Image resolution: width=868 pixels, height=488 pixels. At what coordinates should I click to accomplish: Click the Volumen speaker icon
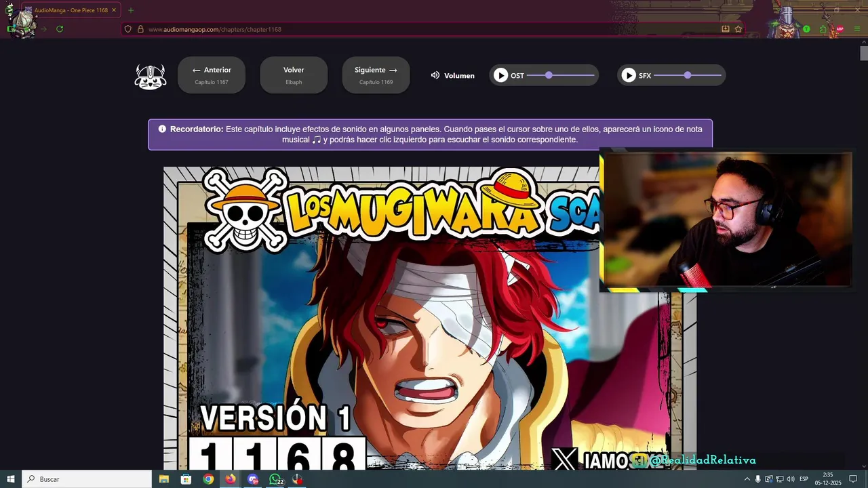435,75
